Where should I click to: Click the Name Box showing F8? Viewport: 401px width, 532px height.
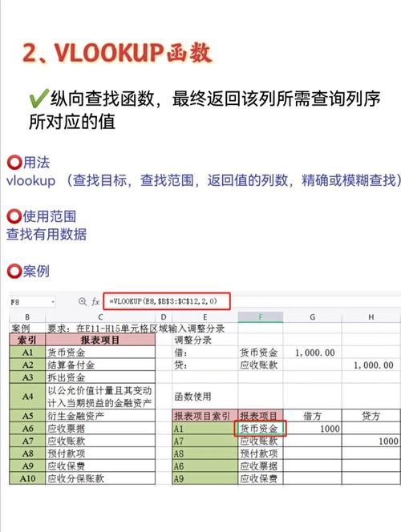tap(32, 301)
